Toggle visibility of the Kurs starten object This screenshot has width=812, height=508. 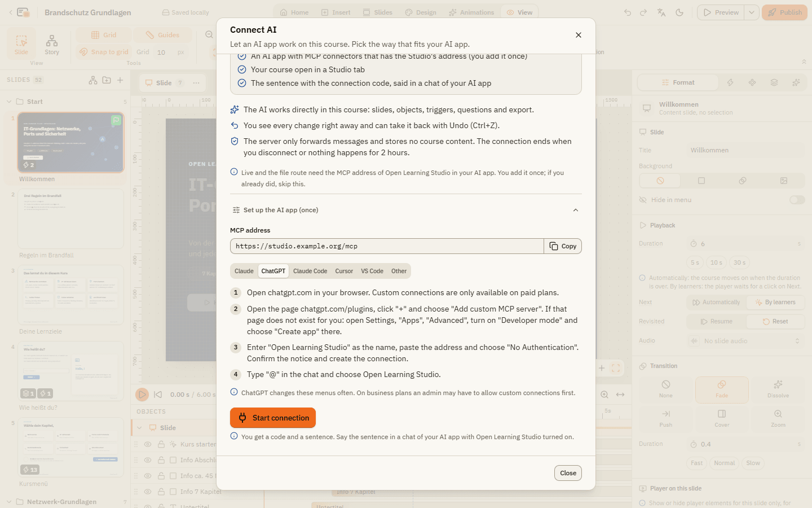(x=148, y=444)
